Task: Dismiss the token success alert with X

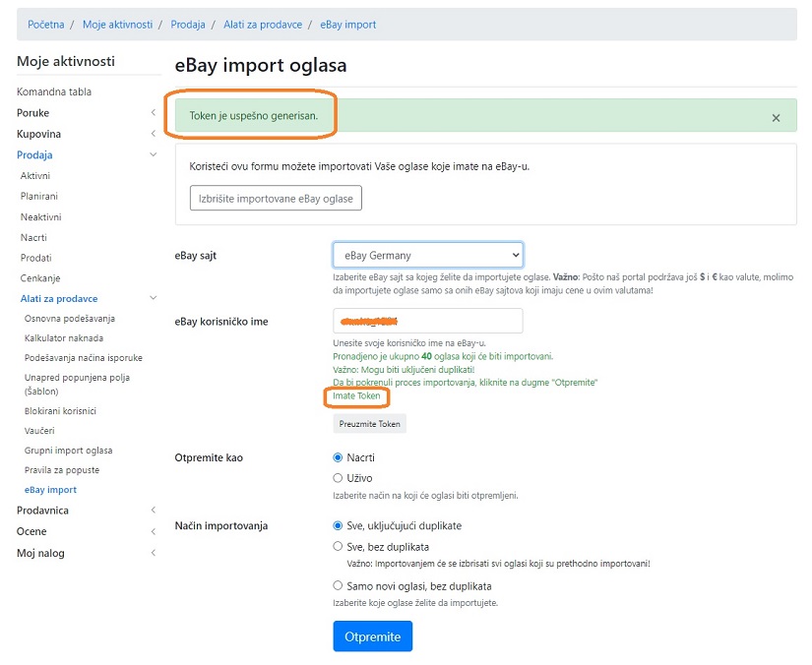Action: [776, 118]
